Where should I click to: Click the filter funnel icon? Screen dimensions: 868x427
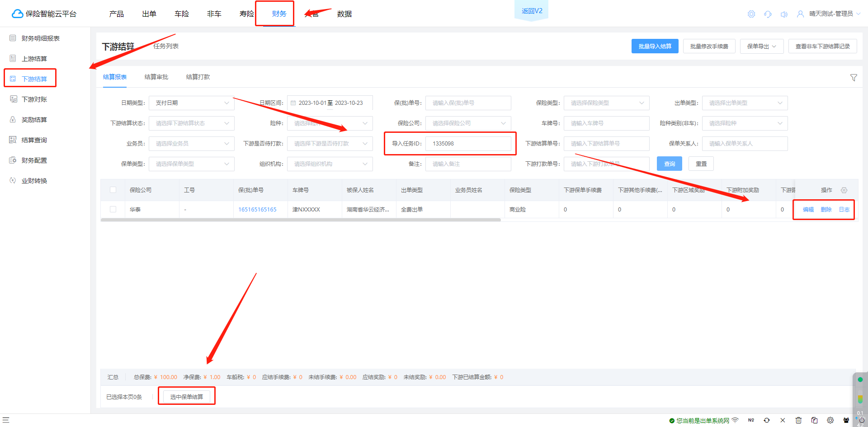(x=854, y=78)
